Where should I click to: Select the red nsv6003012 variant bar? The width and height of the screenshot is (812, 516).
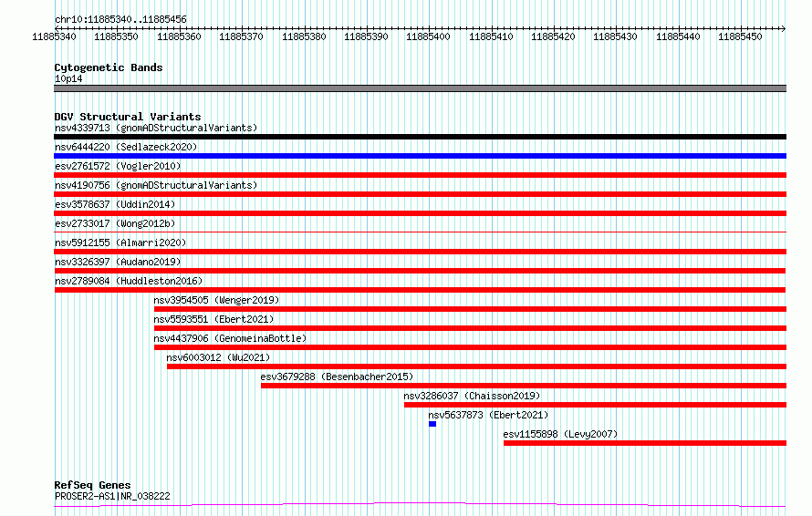point(476,366)
